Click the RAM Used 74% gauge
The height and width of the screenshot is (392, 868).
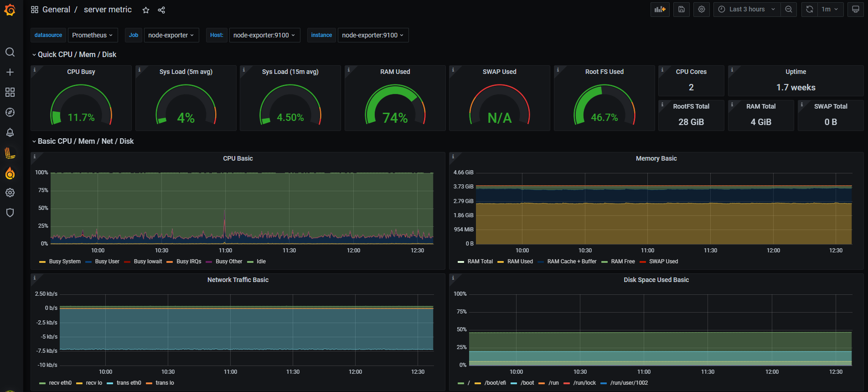point(395,105)
